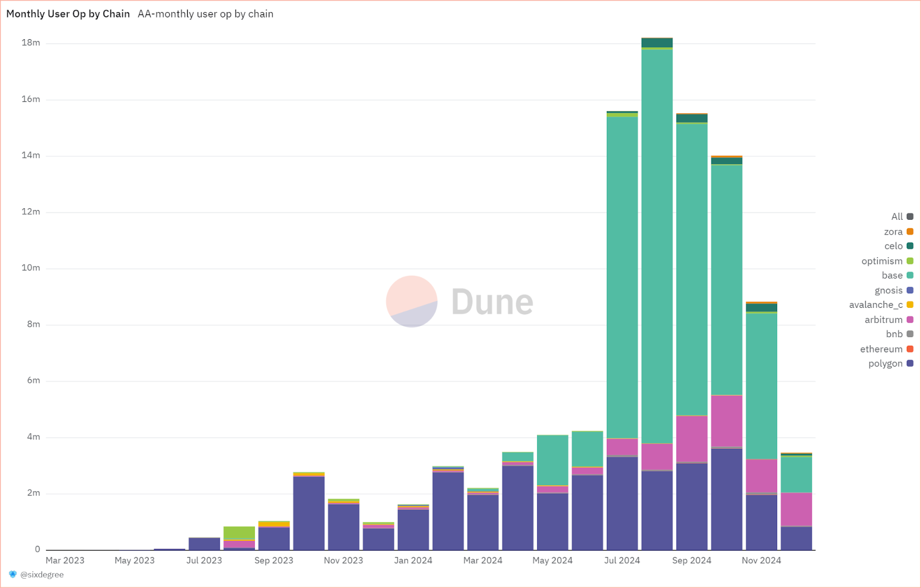Image resolution: width=921 pixels, height=588 pixels.
Task: Click the Jul 2024 base segment bar
Action: click(x=622, y=278)
